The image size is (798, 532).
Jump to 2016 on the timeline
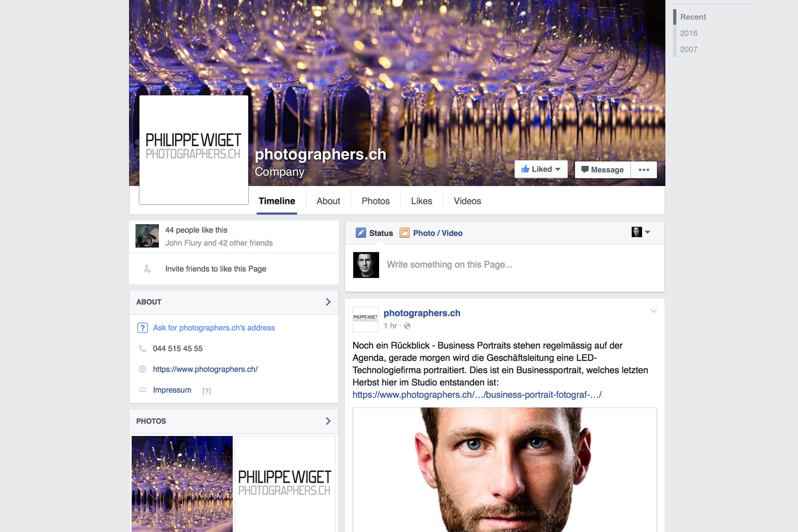click(x=688, y=33)
